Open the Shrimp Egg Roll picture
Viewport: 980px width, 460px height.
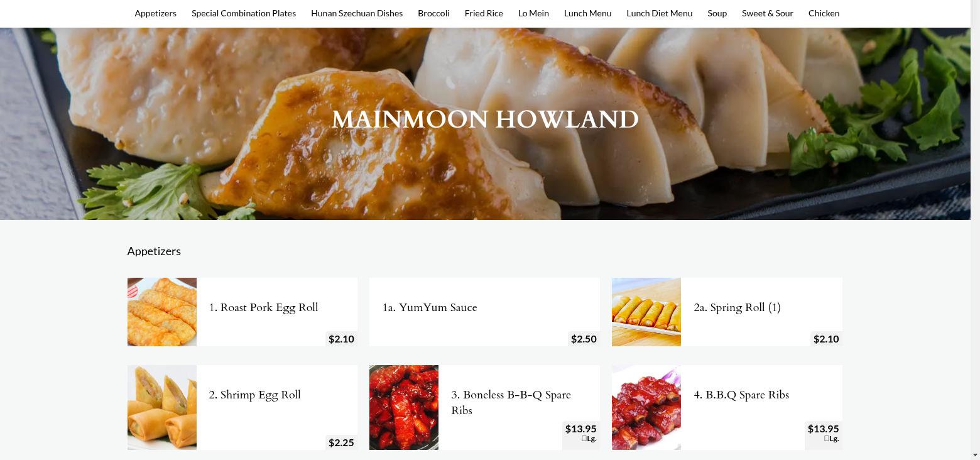pos(162,407)
